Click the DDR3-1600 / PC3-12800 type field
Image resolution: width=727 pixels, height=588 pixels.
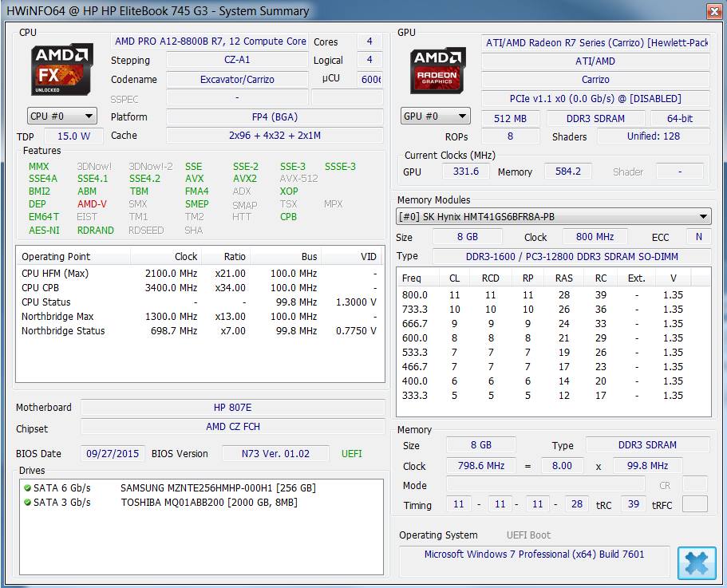coord(571,256)
